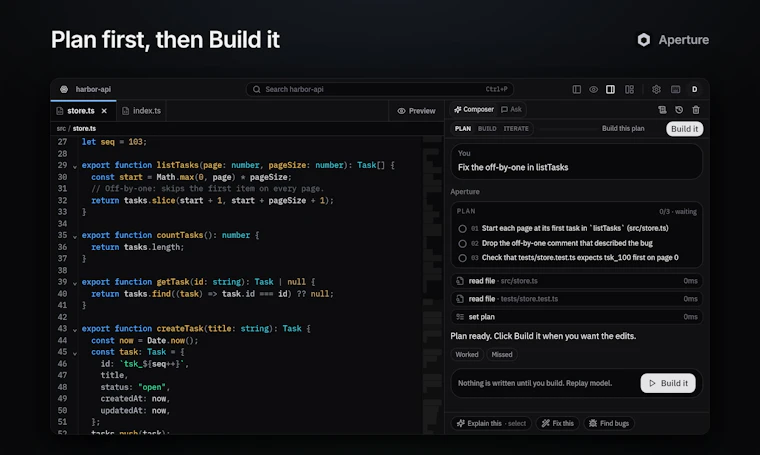The image size is (760, 455).
Task: Collapse the listTasks function at line 29
Action: click(x=75, y=167)
